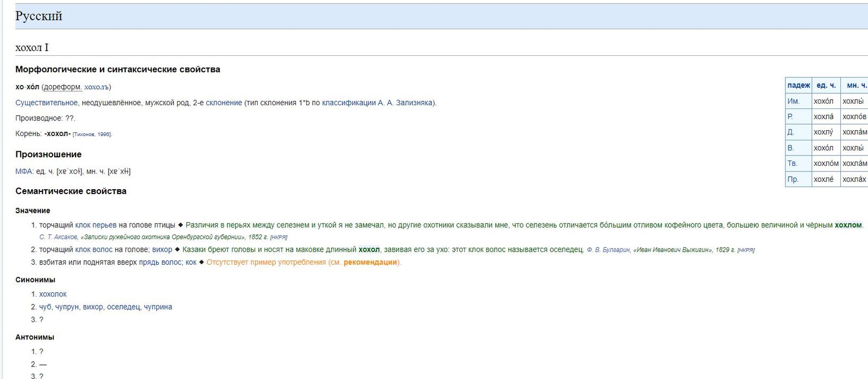This screenshot has width=868, height=379.
Task: Click the 'склонение' link
Action: (x=224, y=102)
